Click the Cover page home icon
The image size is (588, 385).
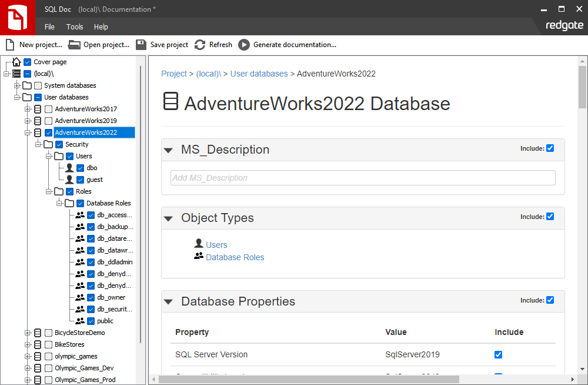tap(16, 62)
